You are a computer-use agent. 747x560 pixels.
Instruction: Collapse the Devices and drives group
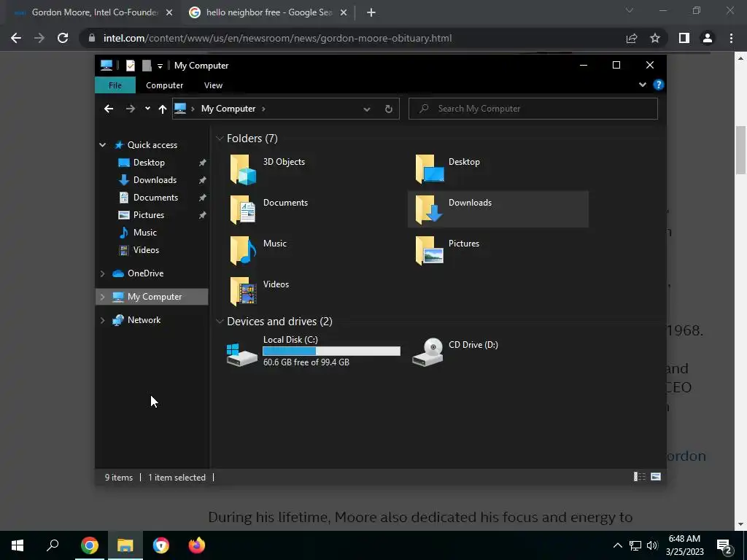[220, 322]
